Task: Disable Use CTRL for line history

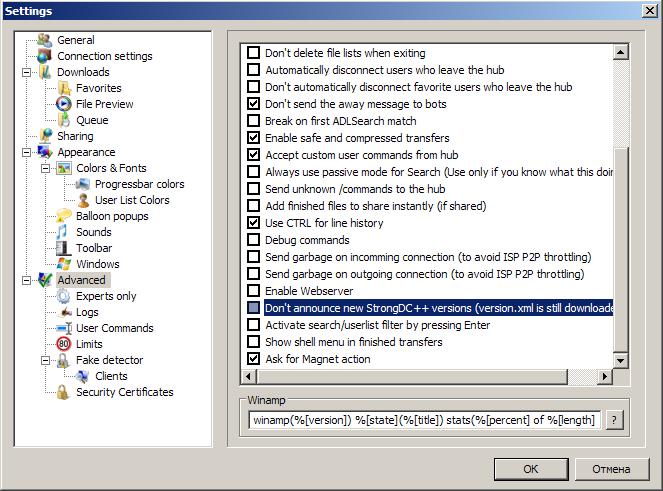Action: (254, 223)
